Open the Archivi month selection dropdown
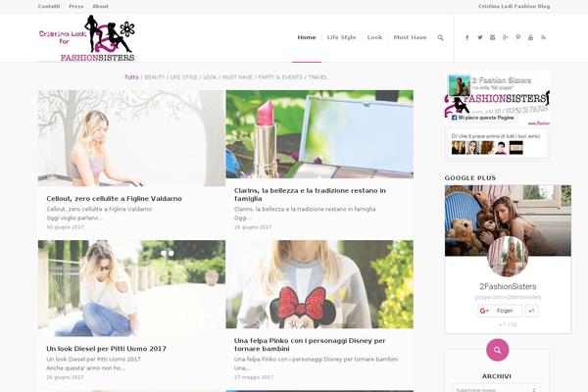 click(x=497, y=388)
